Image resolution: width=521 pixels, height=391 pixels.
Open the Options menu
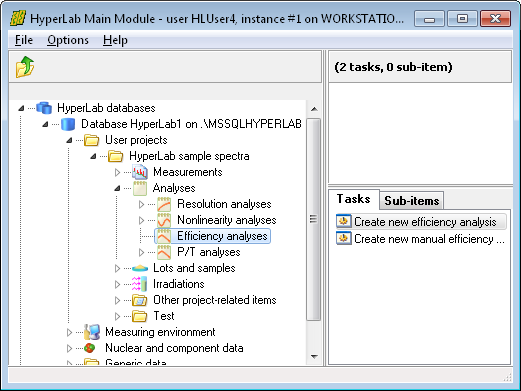click(x=68, y=40)
